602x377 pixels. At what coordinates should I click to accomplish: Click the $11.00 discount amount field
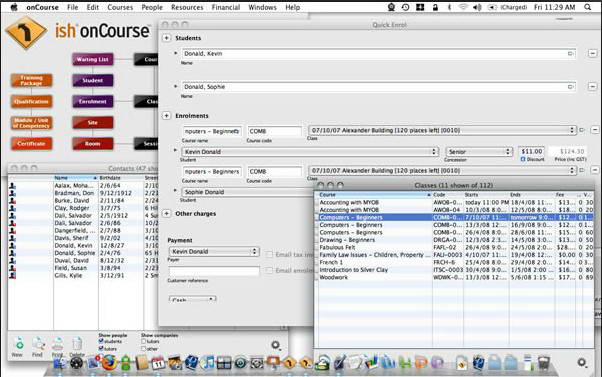point(532,151)
